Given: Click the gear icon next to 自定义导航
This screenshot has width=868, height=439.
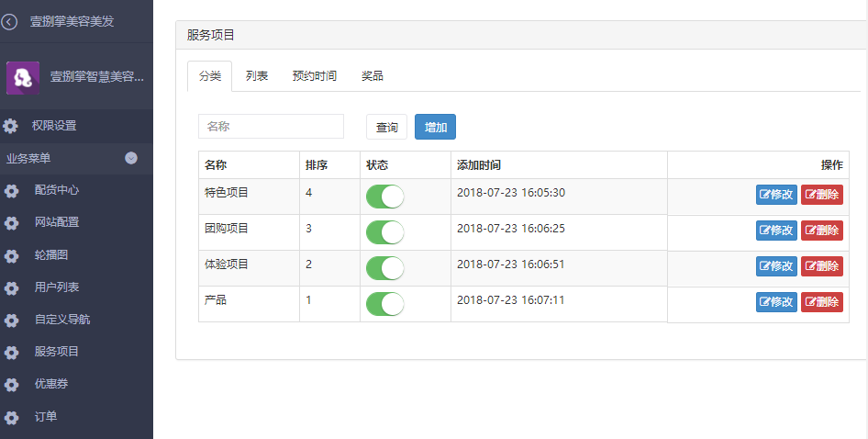Looking at the screenshot, I should 12,321.
